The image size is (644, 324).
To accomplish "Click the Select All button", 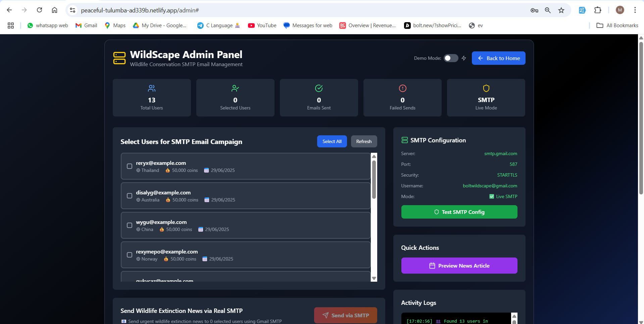I will click(x=332, y=141).
